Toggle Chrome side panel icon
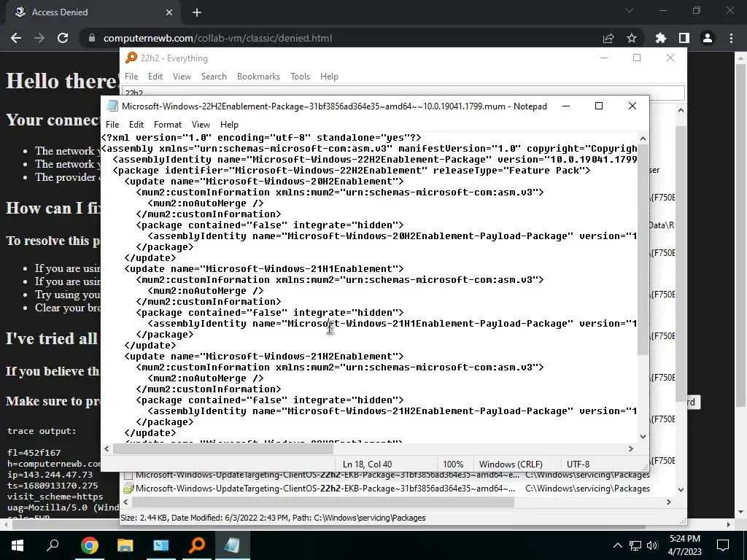Image resolution: width=747 pixels, height=560 pixels. [684, 38]
